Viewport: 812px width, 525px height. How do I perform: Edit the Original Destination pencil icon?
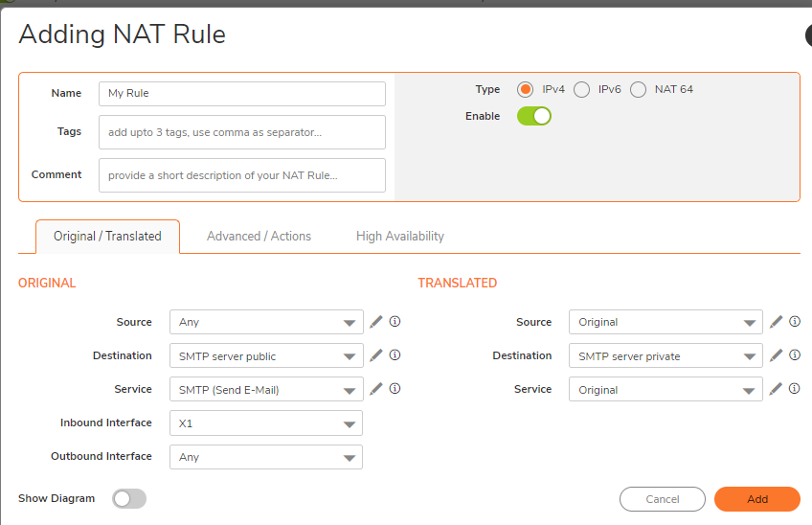[x=376, y=355]
